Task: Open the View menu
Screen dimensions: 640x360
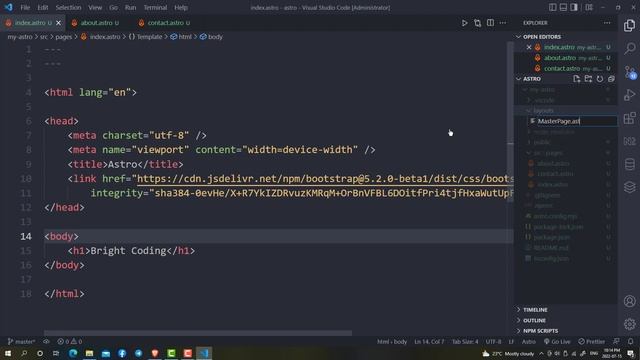Action: [x=95, y=7]
